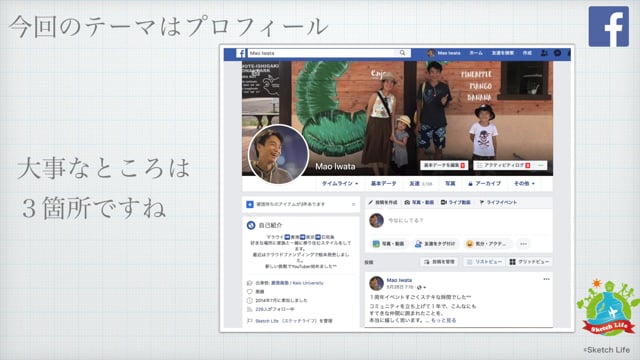640x360 pixels.
Task: Open the Messenger icon in the top bar
Action: pyautogui.click(x=558, y=53)
